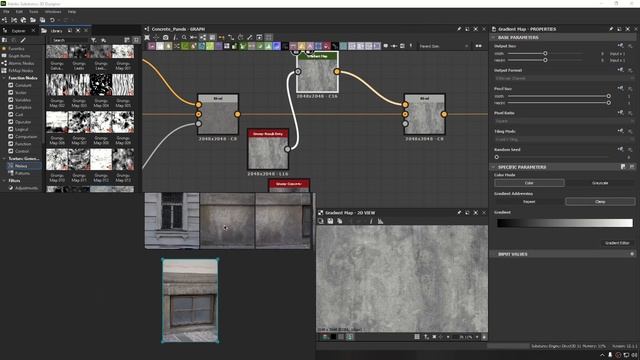Click the fit-to-view icon in graph toolbar

pos(147,37)
